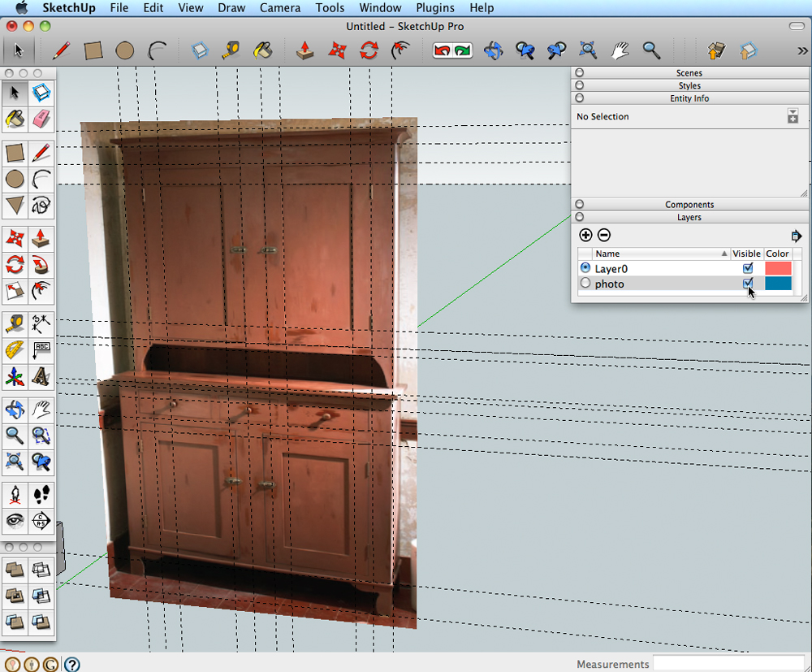The image size is (812, 672).
Task: Sort layers by Name column header
Action: (659, 254)
